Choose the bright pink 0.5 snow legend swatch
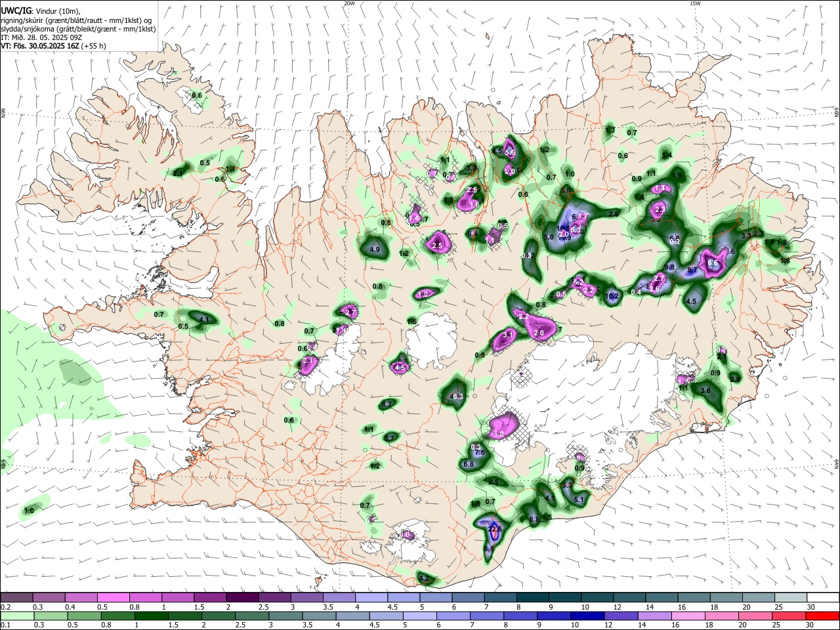840x630 pixels. (114, 597)
